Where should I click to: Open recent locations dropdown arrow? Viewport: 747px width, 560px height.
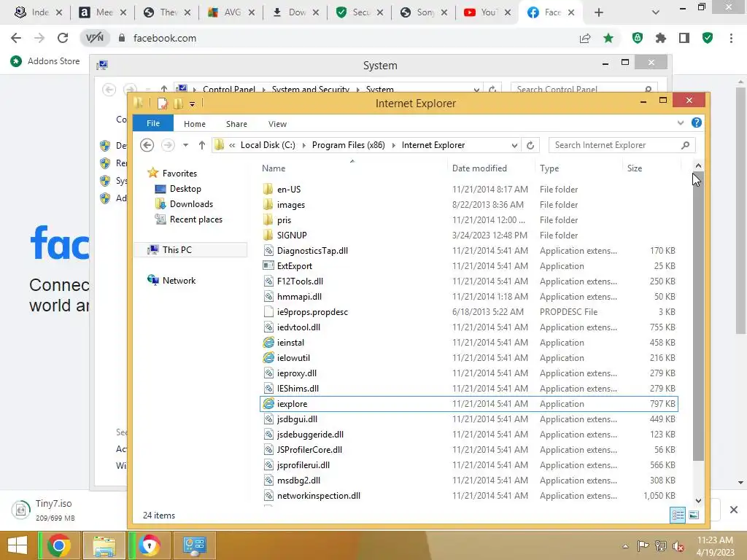coord(185,145)
